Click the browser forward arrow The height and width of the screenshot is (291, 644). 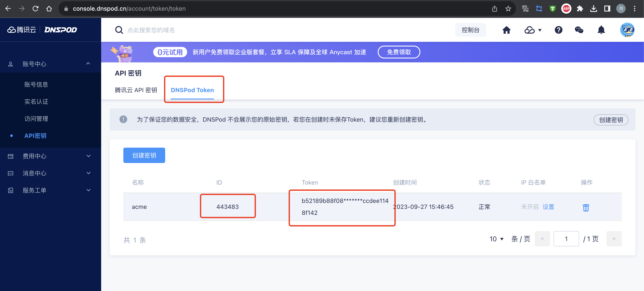tap(22, 9)
